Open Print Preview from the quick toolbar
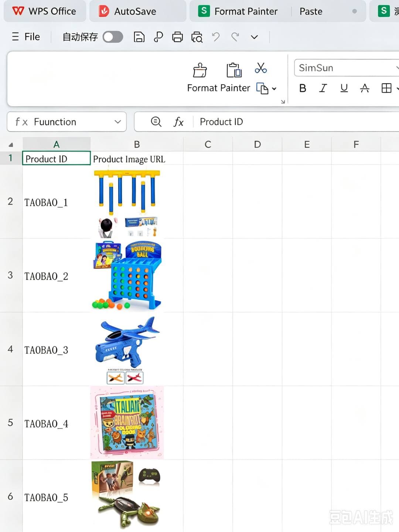399x532 pixels. coord(197,37)
